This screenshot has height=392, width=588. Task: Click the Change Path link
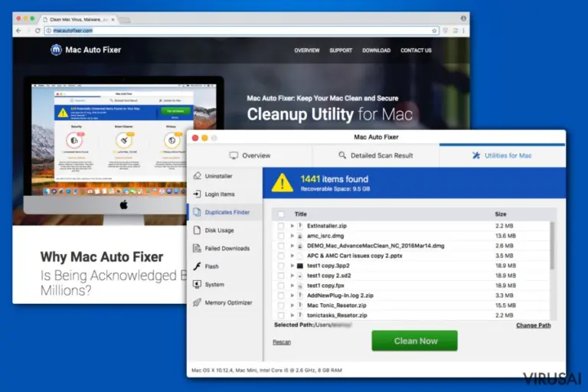click(533, 325)
